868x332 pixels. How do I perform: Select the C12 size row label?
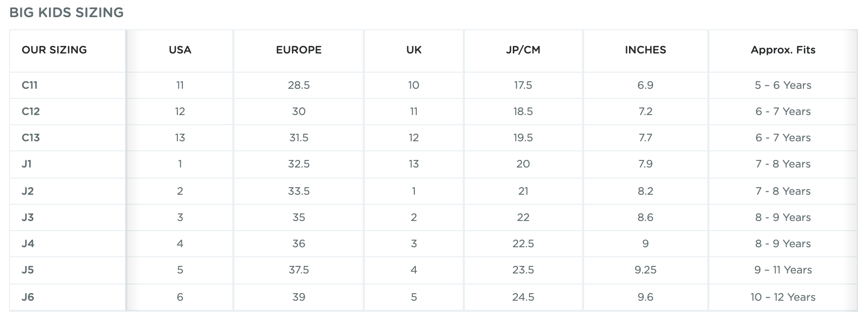[31, 112]
